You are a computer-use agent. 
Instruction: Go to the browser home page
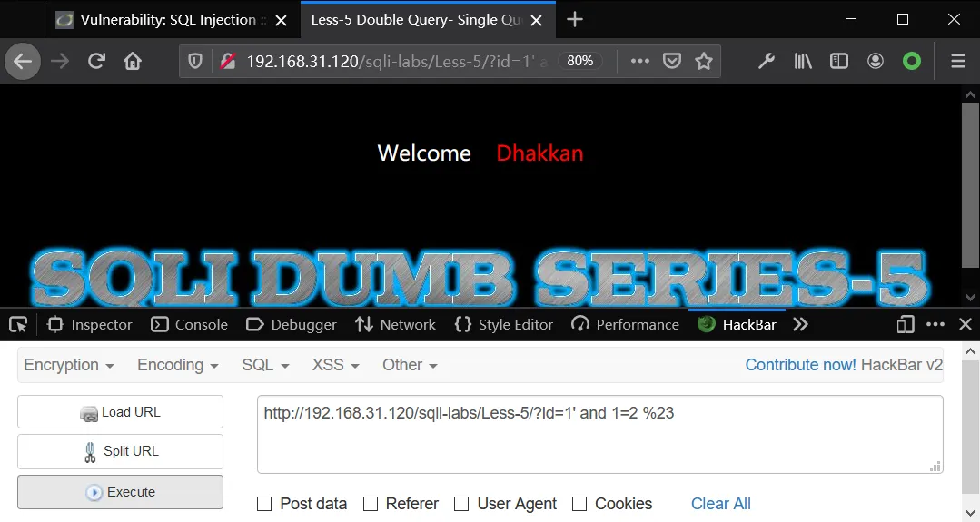coord(133,61)
